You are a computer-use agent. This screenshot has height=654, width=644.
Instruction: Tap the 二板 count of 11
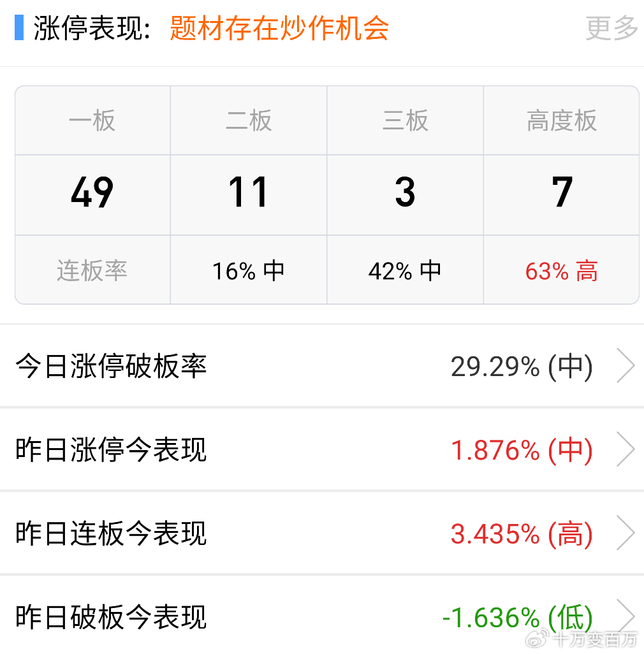click(x=249, y=193)
